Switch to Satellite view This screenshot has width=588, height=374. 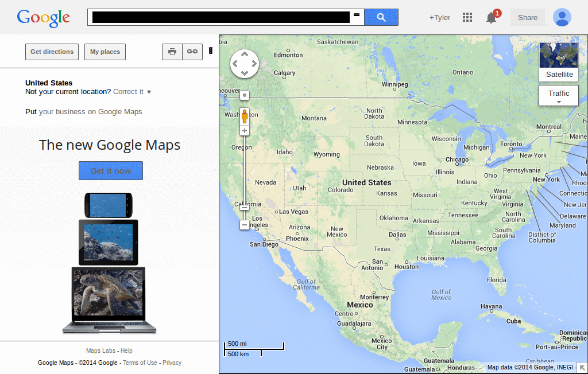[559, 62]
